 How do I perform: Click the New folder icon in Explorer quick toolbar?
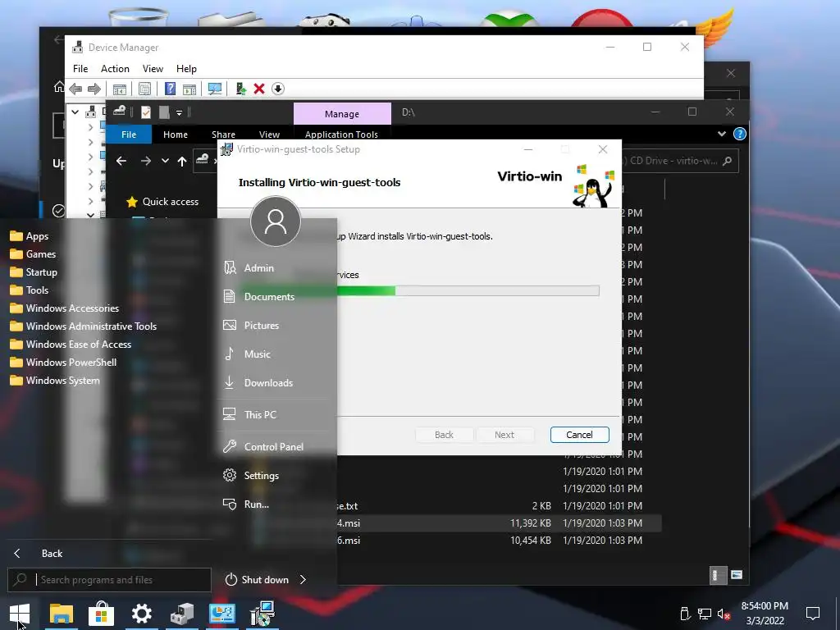pyautogui.click(x=164, y=112)
